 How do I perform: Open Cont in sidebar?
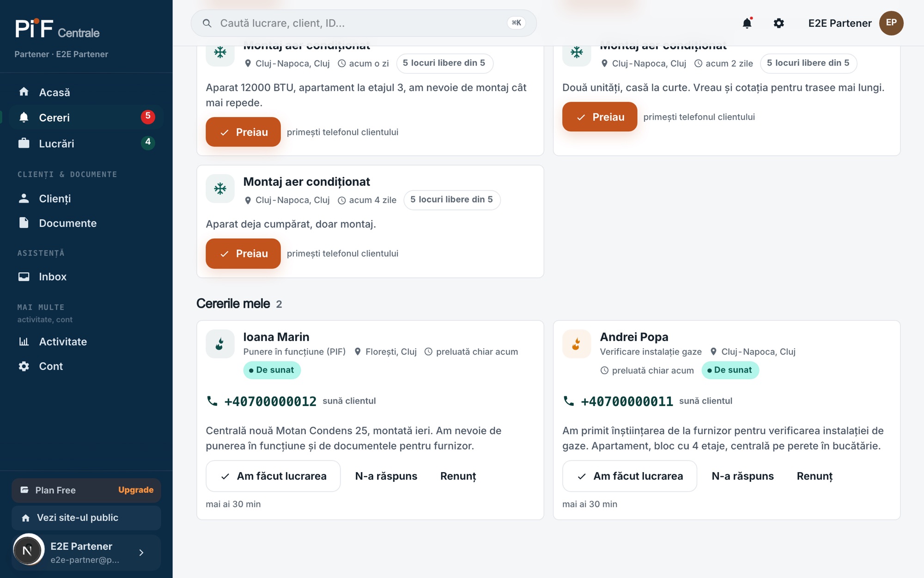(86, 366)
